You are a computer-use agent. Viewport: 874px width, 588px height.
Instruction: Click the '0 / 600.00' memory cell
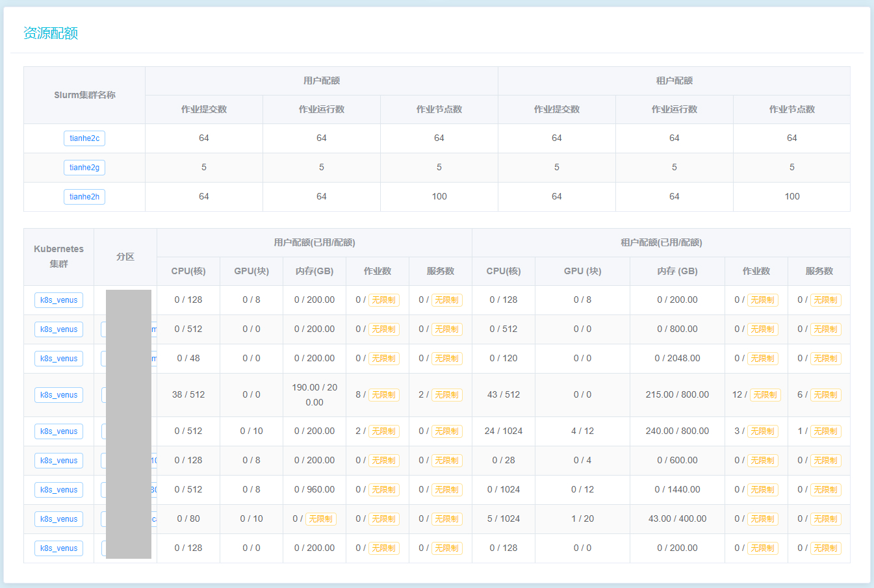tap(677, 460)
